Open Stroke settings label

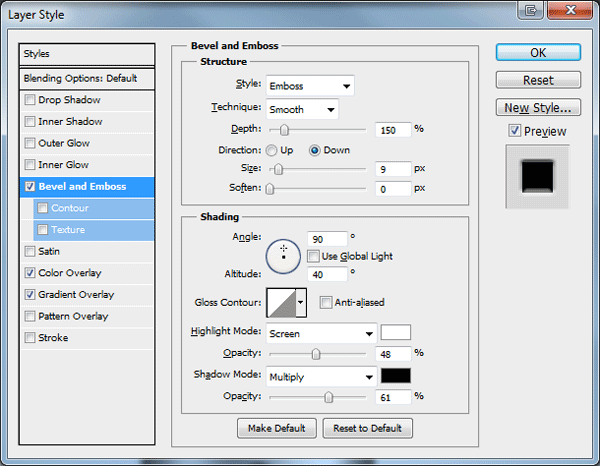coord(53,338)
